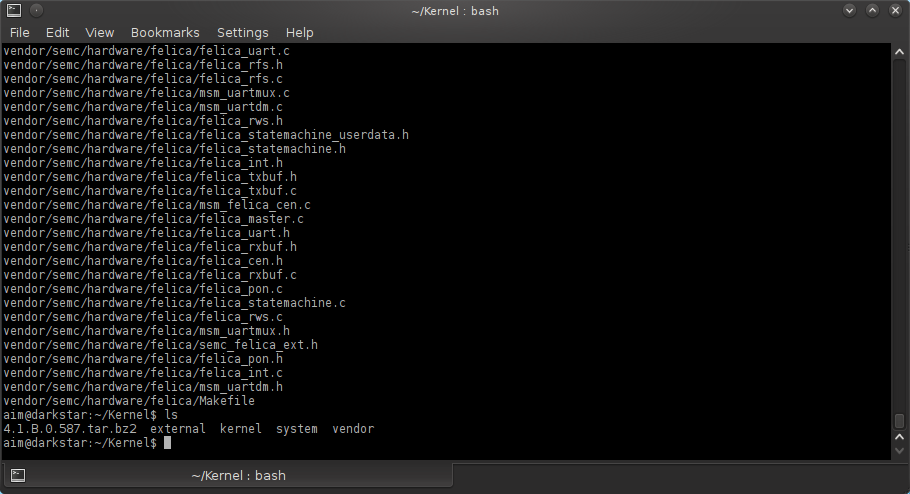Close the Konsole window
The width and height of the screenshot is (910, 494).
point(894,11)
